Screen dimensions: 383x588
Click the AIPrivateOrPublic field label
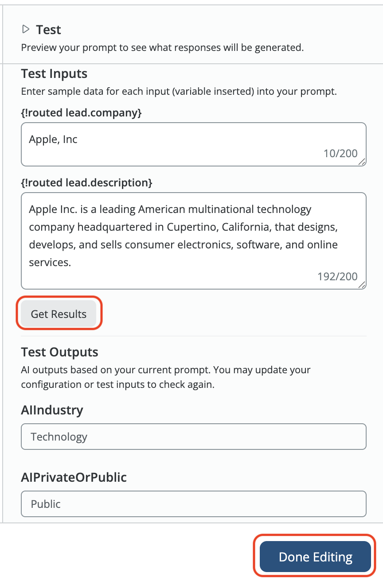pos(74,477)
